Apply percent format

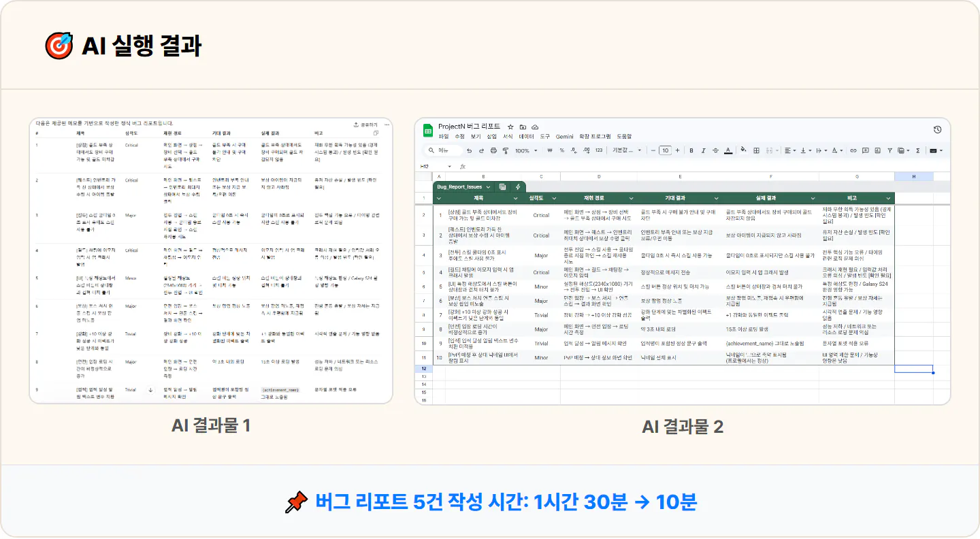562,150
